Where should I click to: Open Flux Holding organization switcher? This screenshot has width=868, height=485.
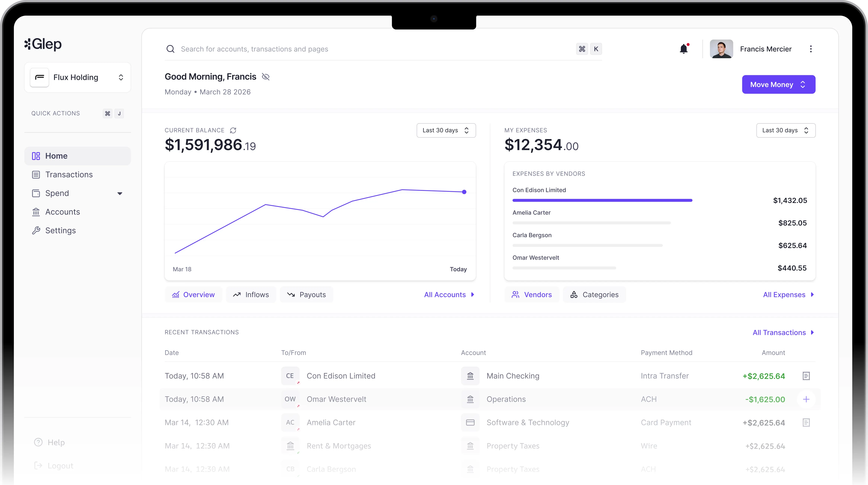[78, 78]
